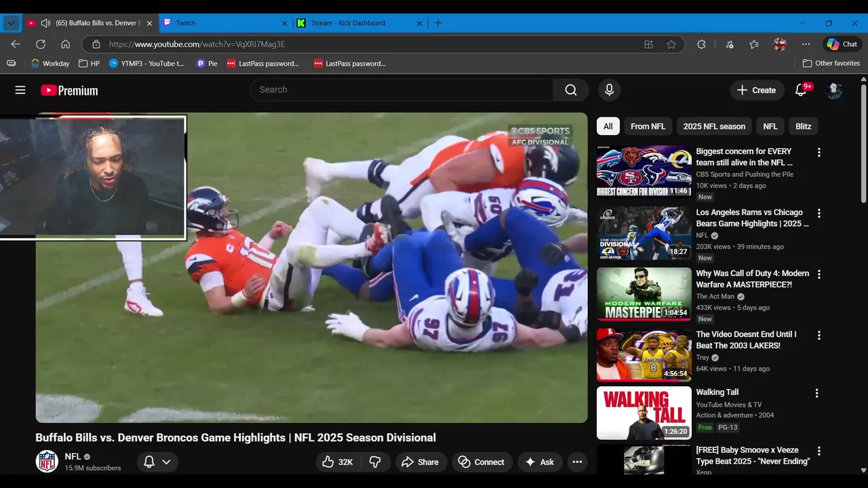Open The Video Doesnt End Until title
Viewport: 868px width, 488px height.
[x=746, y=340]
